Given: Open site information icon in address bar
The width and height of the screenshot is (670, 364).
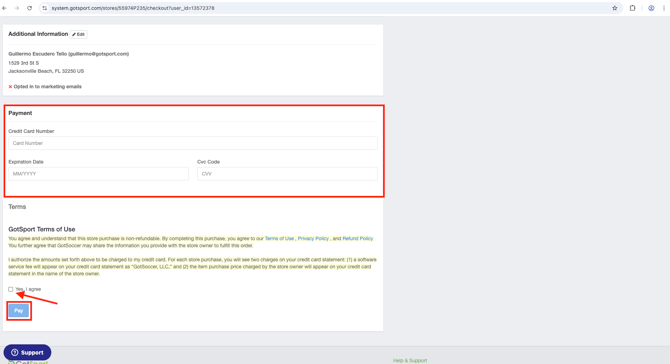Looking at the screenshot, I should click(44, 8).
